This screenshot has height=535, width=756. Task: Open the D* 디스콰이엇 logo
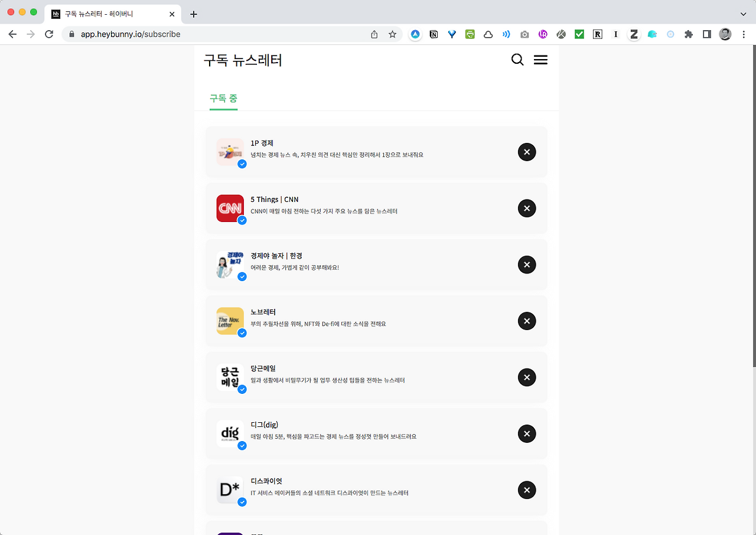(x=230, y=490)
